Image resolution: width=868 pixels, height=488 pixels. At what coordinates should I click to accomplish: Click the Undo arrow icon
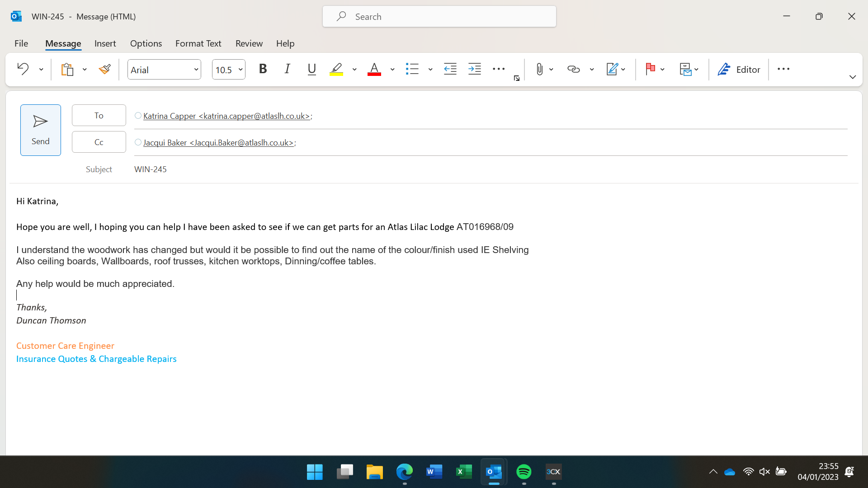click(23, 69)
